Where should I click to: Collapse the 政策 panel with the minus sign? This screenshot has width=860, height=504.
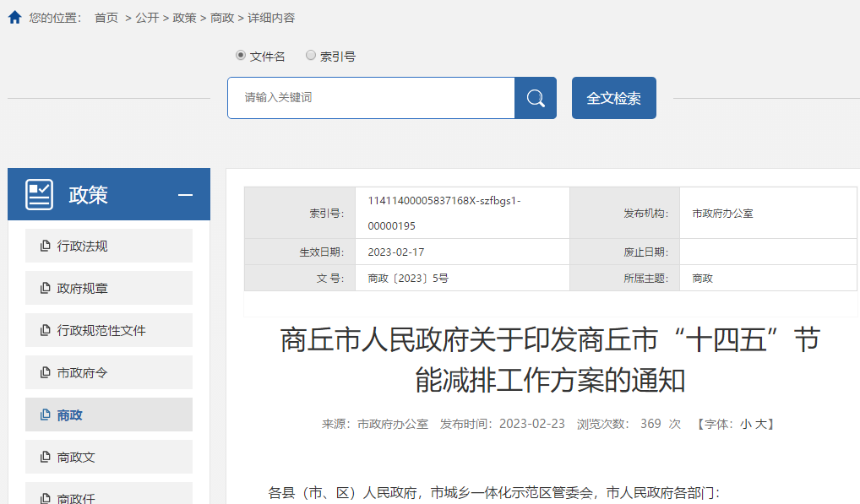tap(187, 193)
